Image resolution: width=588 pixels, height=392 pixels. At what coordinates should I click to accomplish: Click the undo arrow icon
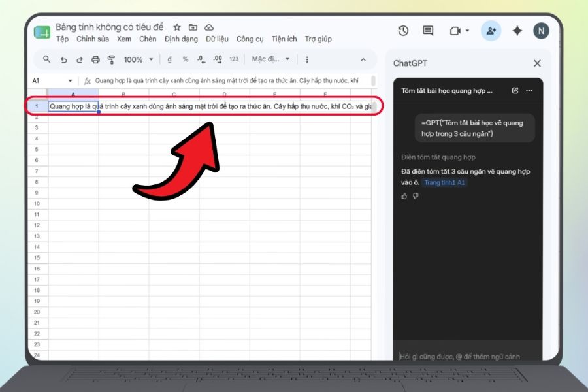[x=63, y=59]
